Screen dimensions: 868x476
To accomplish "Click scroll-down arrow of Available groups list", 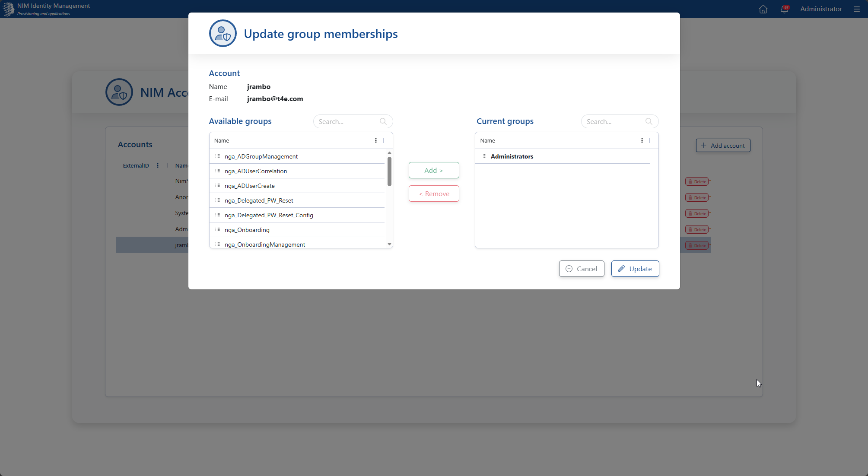I will 389,244.
